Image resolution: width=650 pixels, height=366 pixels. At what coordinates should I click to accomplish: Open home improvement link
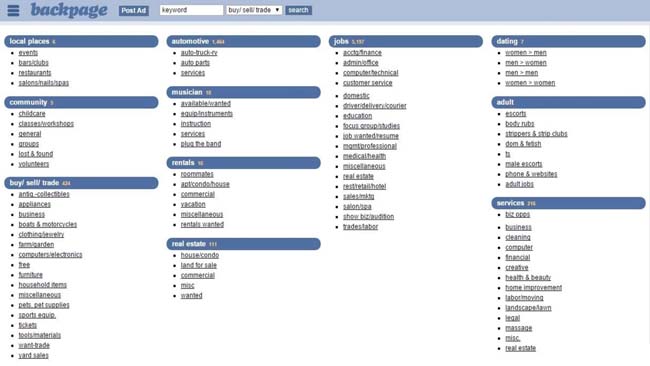click(534, 288)
